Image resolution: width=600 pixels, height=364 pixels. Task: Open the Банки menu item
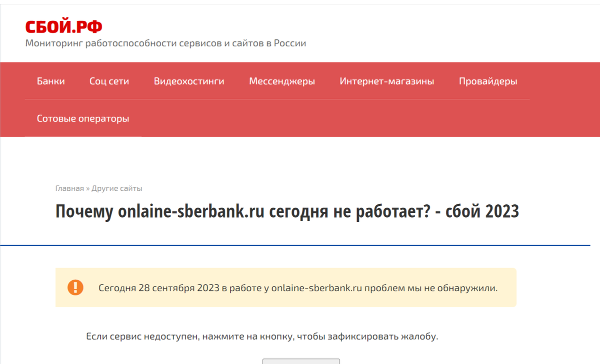(x=51, y=81)
